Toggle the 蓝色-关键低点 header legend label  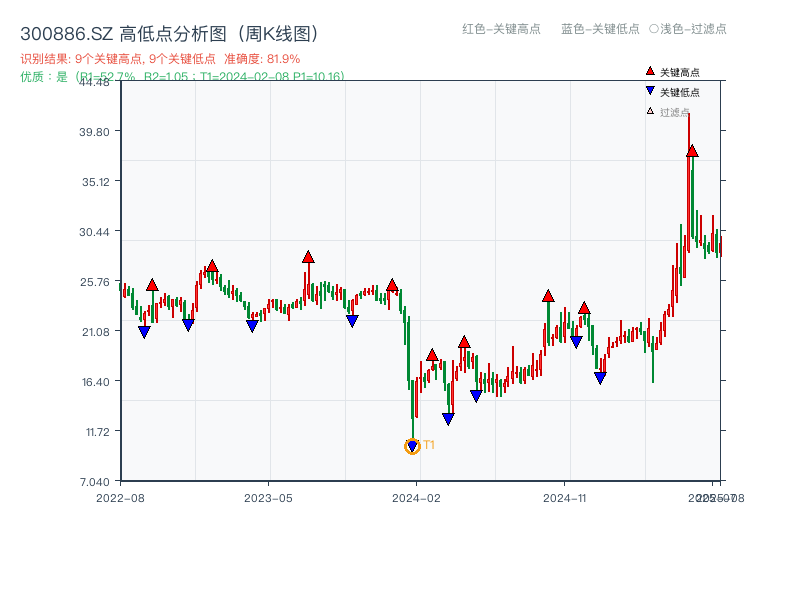(x=600, y=29)
